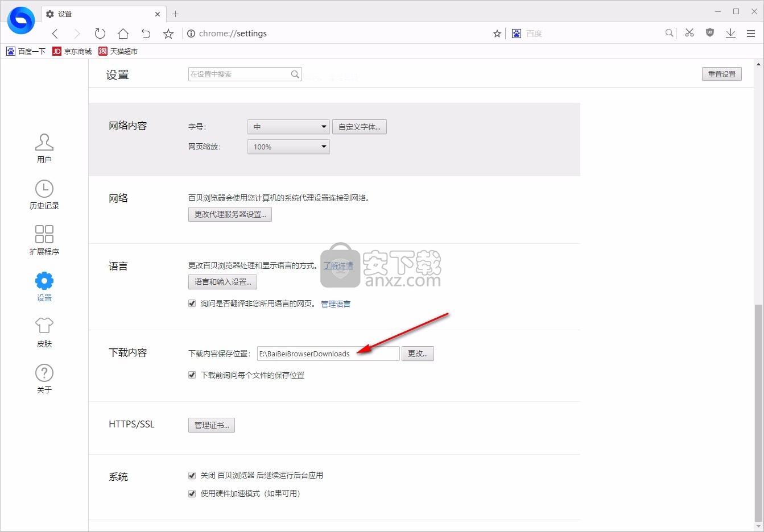Viewport: 764px width, 532px height.
Task: Toggle 使用硬件加速模式 checkbox
Action: pyautogui.click(x=192, y=493)
